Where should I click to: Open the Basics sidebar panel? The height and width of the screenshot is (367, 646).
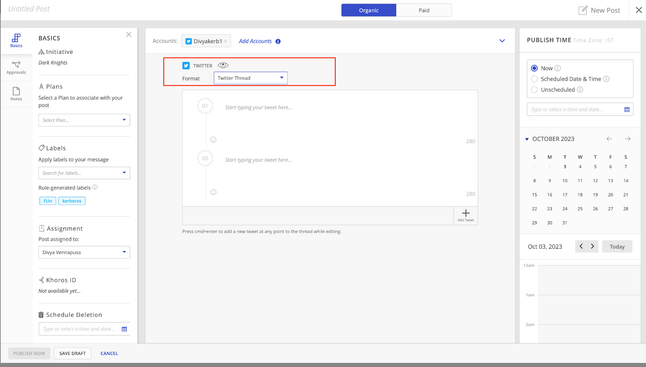[16, 40]
